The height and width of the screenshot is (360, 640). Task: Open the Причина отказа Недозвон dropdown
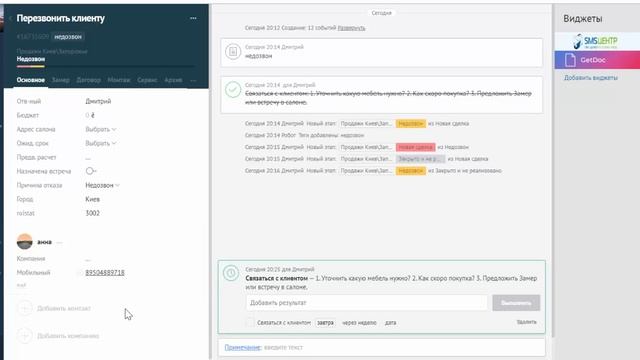102,185
